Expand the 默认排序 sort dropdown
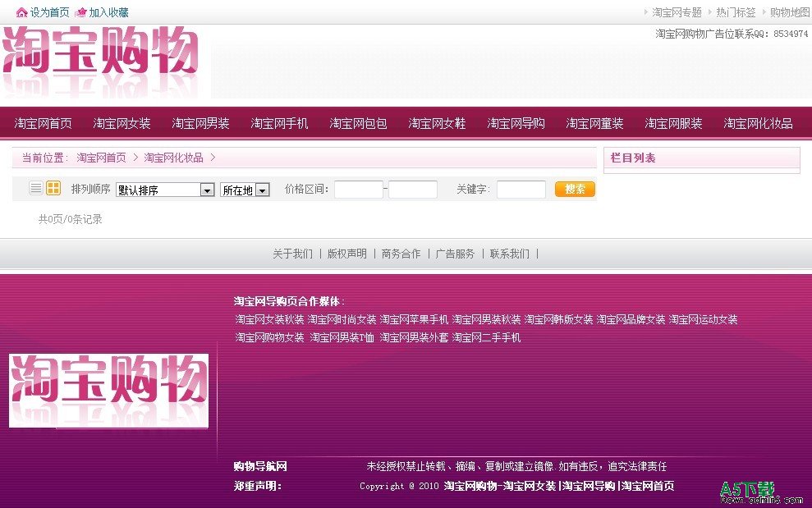Image resolution: width=812 pixels, height=508 pixels. (165, 190)
